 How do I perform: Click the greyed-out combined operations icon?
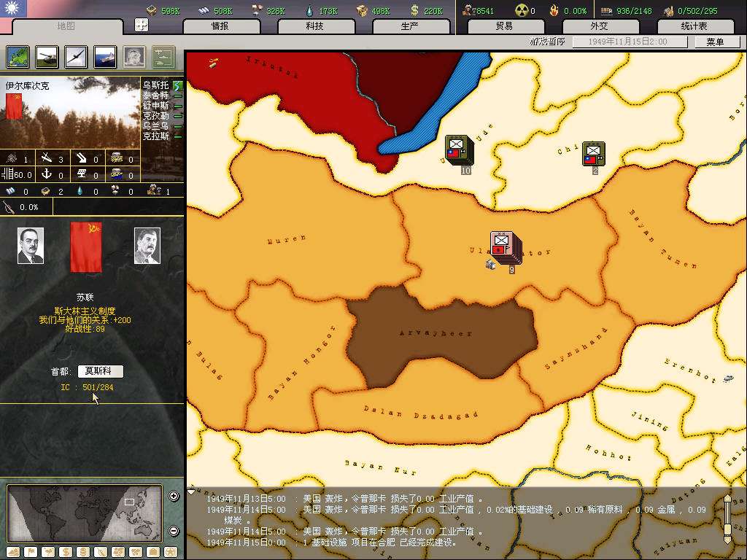pos(163,57)
